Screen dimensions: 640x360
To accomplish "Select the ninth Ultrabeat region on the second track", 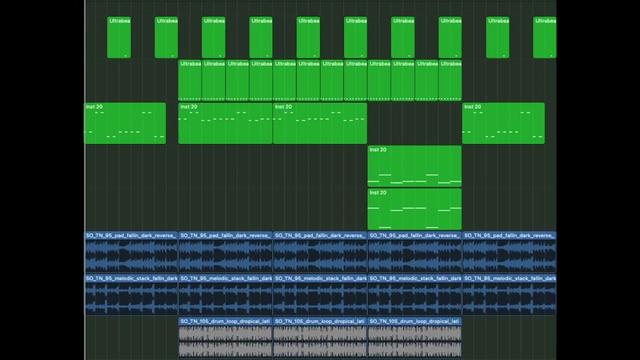I will [x=379, y=80].
